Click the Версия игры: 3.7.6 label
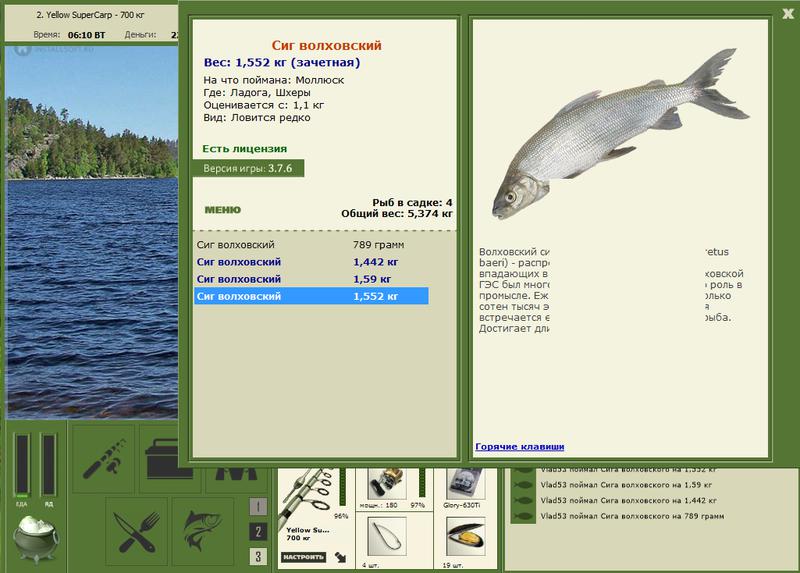 point(248,168)
